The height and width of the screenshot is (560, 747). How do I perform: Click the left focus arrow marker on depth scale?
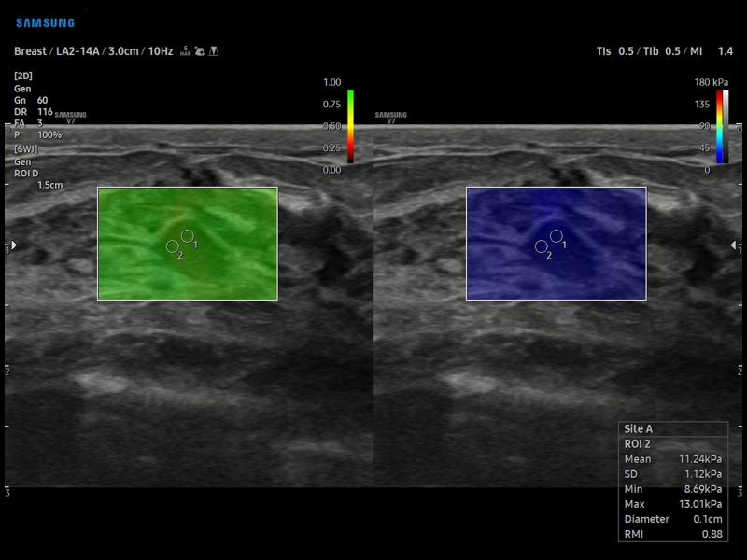coord(13,245)
